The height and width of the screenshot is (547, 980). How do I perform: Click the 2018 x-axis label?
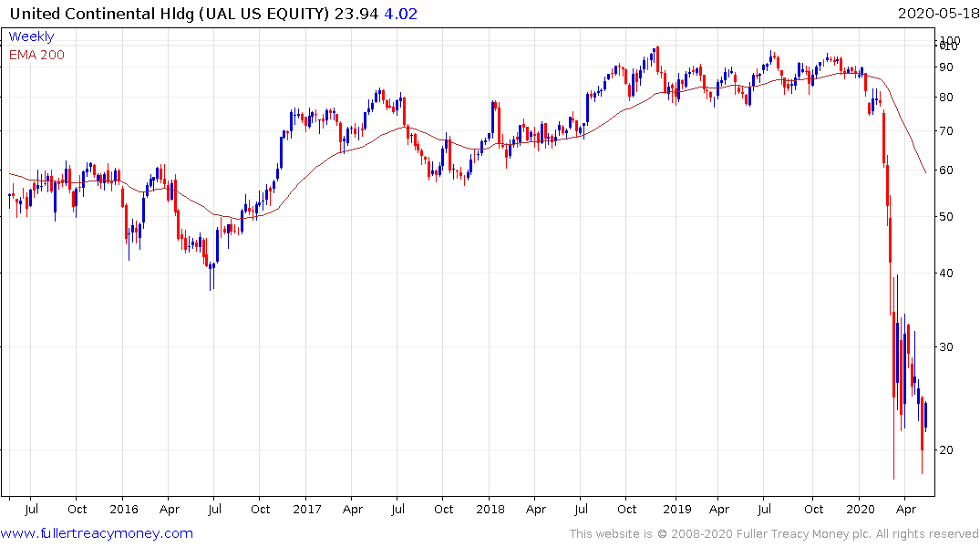coord(490,509)
